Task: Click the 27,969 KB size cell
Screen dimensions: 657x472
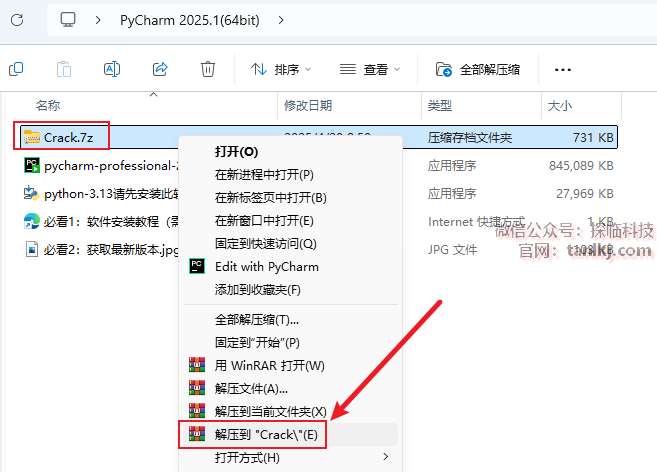Action: (585, 194)
